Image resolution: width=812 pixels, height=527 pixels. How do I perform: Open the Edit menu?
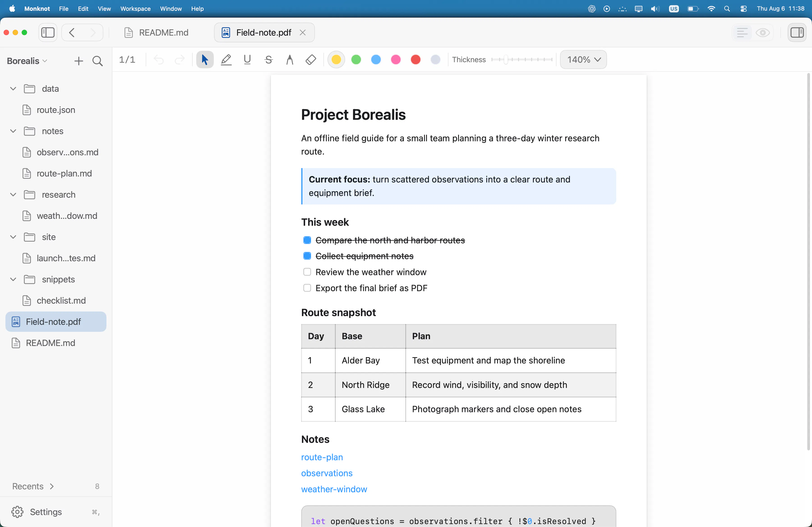[x=83, y=9]
